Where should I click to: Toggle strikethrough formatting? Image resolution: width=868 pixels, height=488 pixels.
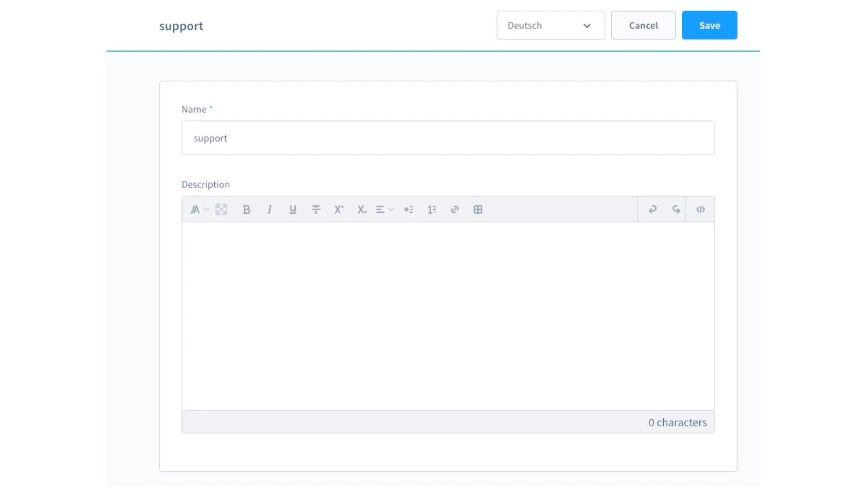click(x=316, y=209)
